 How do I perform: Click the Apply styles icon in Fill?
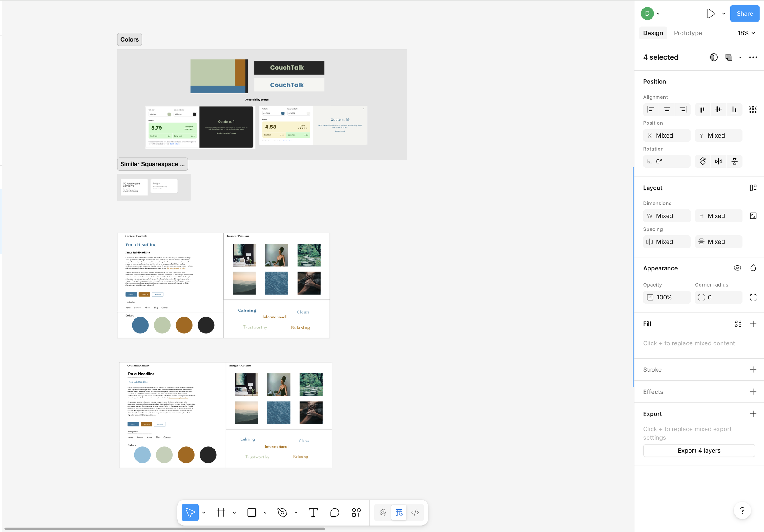click(738, 324)
